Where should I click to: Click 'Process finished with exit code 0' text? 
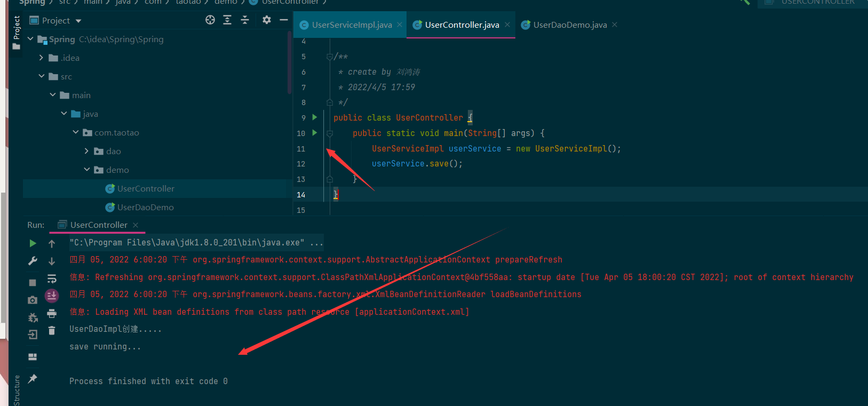[x=148, y=381]
